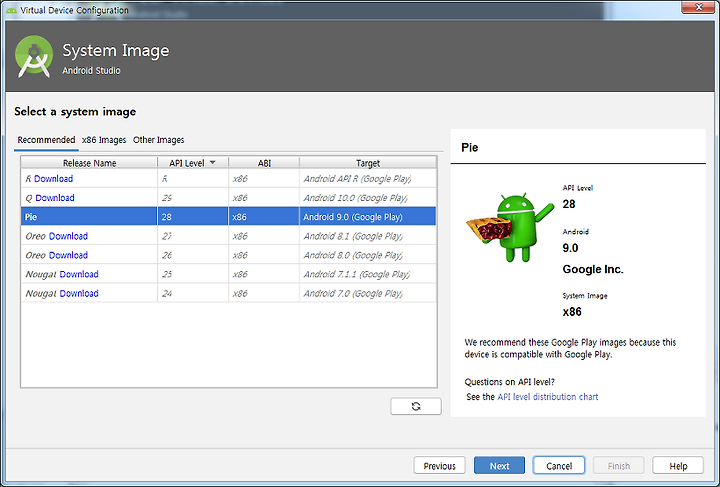This screenshot has height=487, width=720.
Task: Click the Pie android mascot image
Action: pos(510,228)
